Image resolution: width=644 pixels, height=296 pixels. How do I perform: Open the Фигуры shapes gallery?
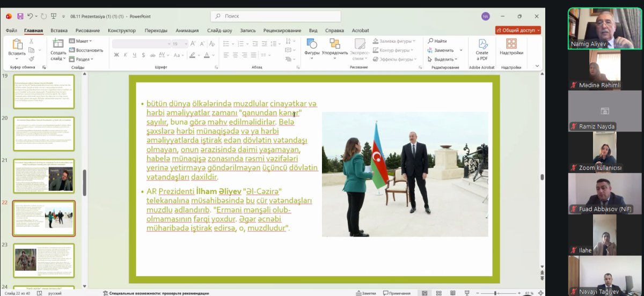tap(312, 45)
